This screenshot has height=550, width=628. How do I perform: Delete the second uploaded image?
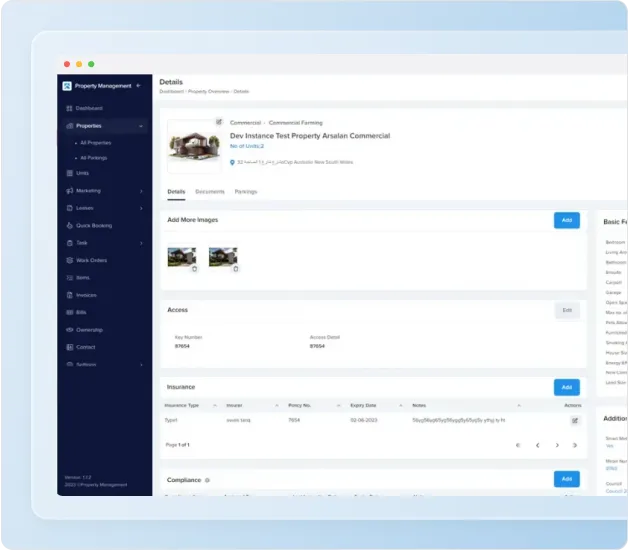click(x=236, y=269)
